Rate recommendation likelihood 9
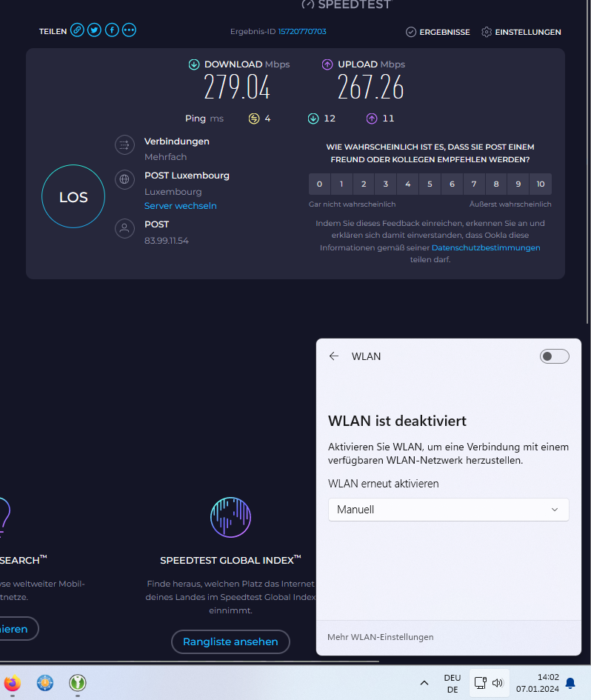This screenshot has width=591, height=700. pos(518,184)
